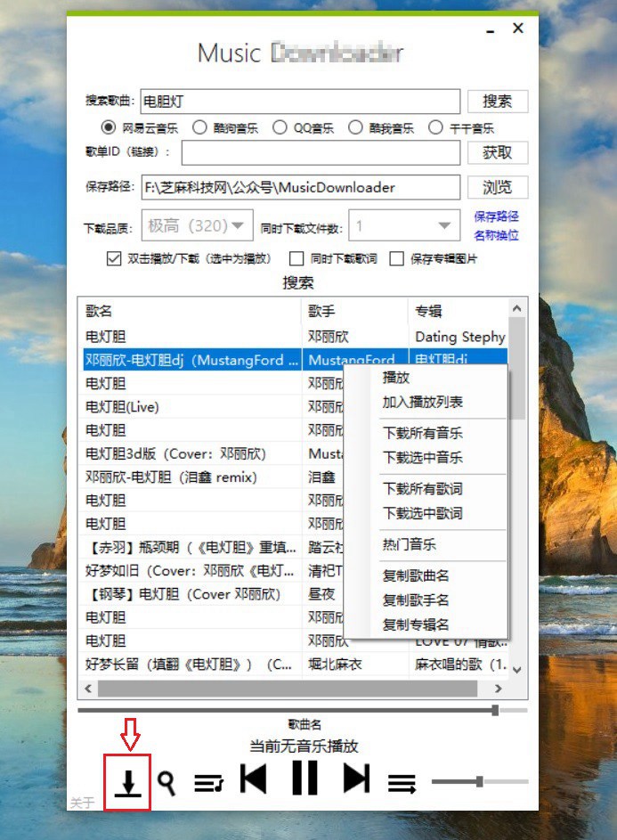Click left arrow of horizontal scrollbar
This screenshot has width=617, height=840.
tap(88, 689)
